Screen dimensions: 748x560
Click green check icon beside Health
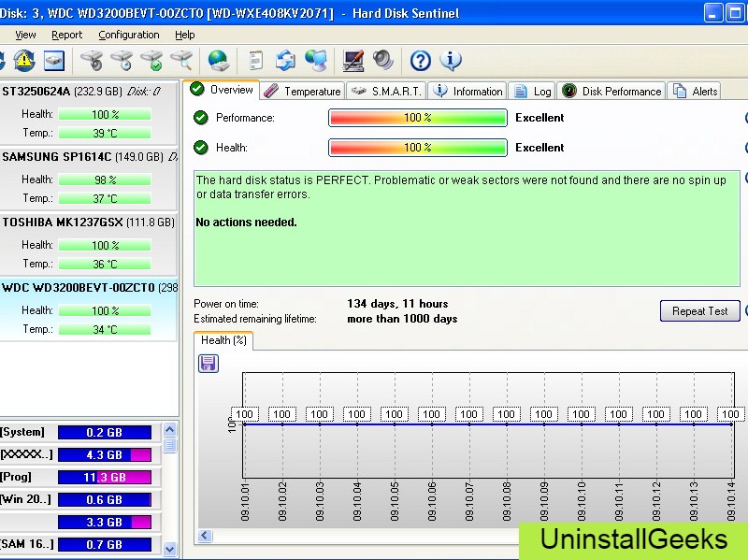coord(201,148)
